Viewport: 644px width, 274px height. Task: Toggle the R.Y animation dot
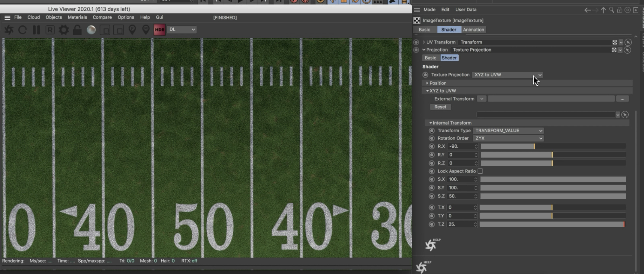[432, 155]
